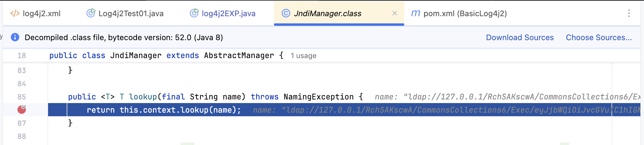Viewport: 644px width, 145px height.
Task: Click the JndiManager.class class icon
Action: click(x=286, y=13)
